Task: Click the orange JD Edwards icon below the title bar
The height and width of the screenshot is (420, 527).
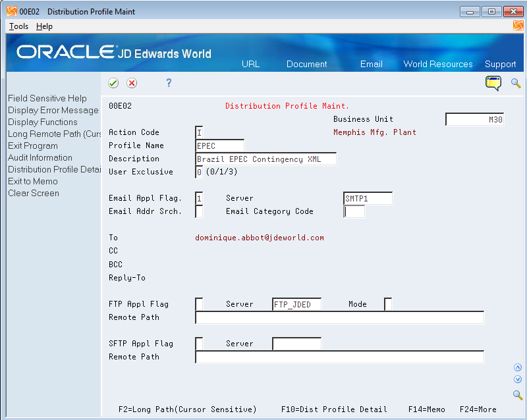Action: click(518, 26)
